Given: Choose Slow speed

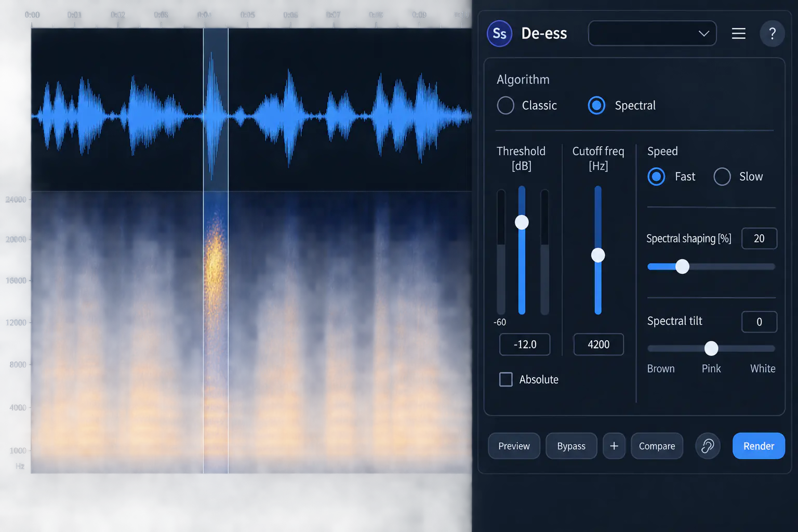Looking at the screenshot, I should [x=722, y=177].
